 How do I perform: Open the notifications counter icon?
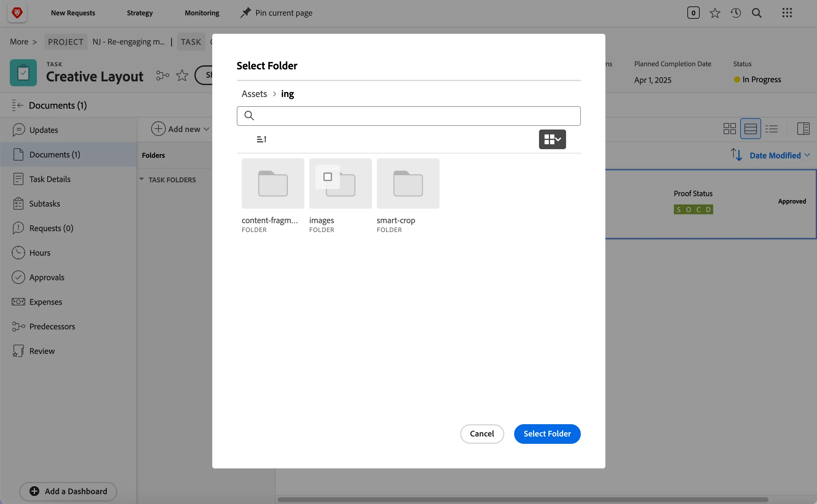click(693, 13)
